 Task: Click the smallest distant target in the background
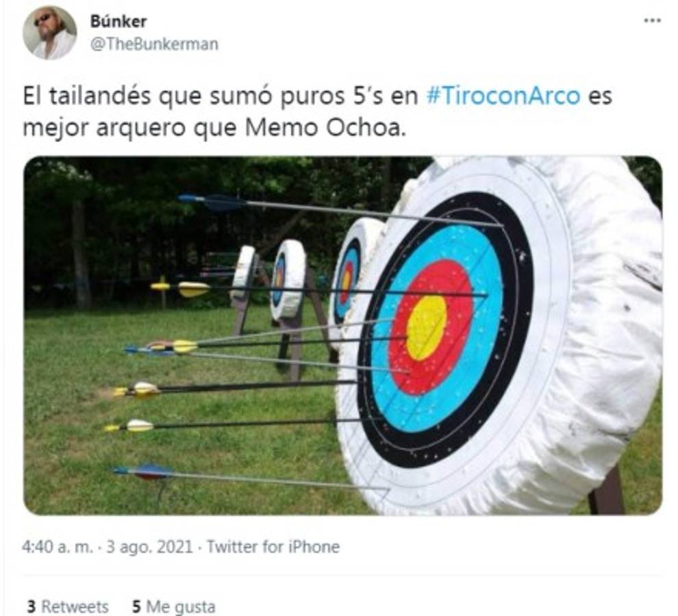pos(244,272)
